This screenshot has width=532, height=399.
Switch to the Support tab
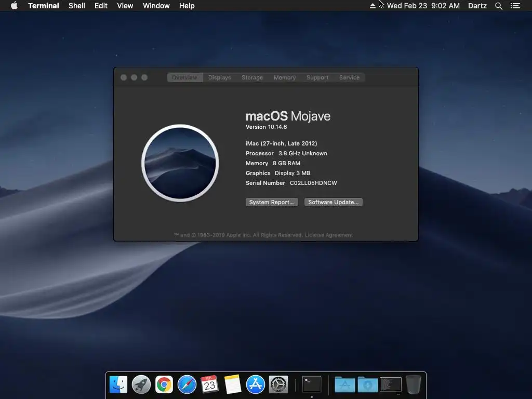pos(317,77)
